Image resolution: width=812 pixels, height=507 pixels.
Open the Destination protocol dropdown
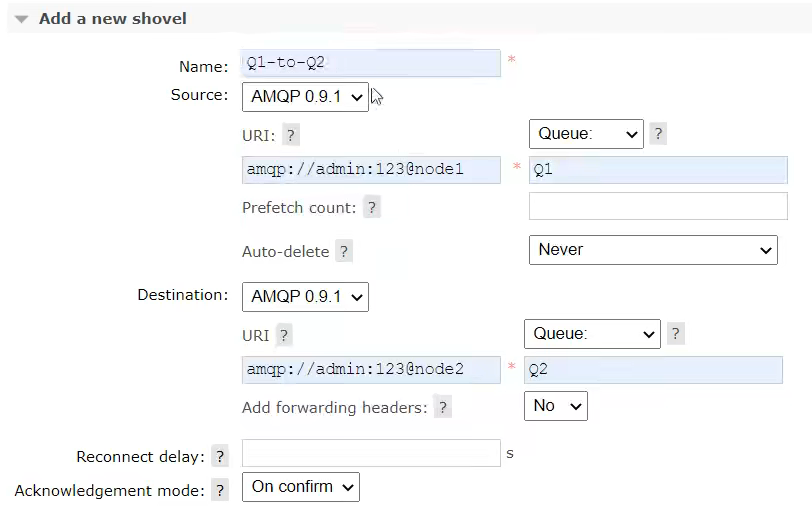click(x=305, y=297)
